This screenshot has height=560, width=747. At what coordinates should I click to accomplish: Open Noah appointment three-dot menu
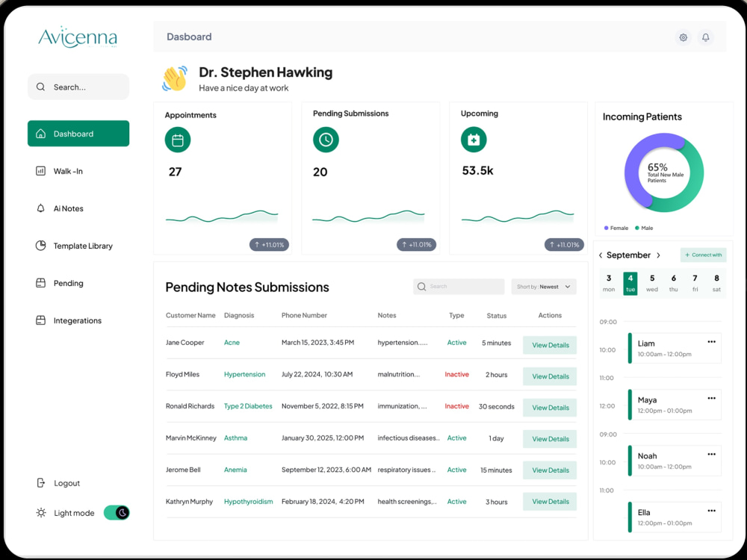[711, 454]
